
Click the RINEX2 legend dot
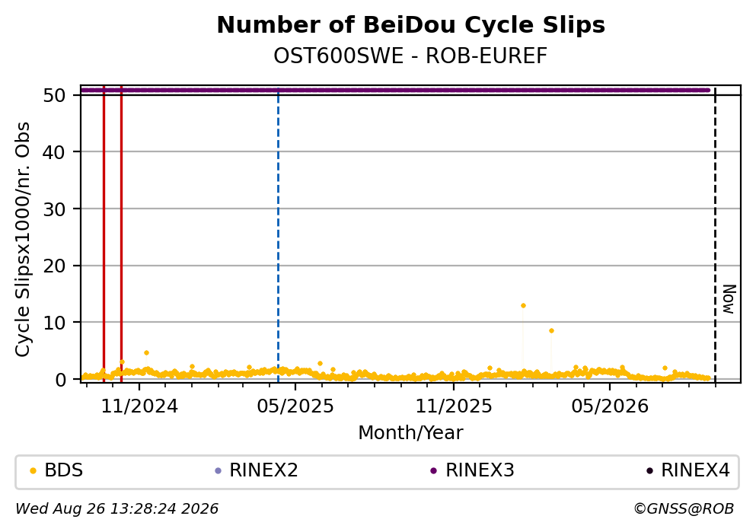218,471
